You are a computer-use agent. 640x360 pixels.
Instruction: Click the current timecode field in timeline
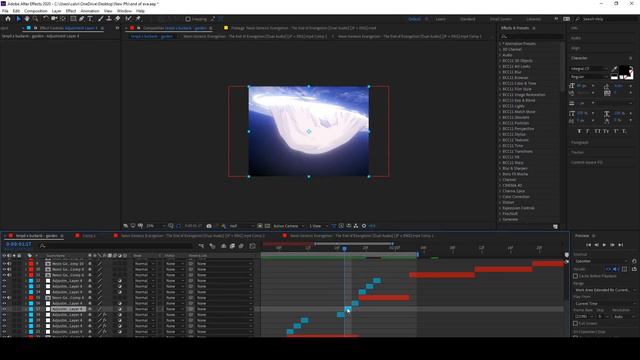(x=19, y=244)
